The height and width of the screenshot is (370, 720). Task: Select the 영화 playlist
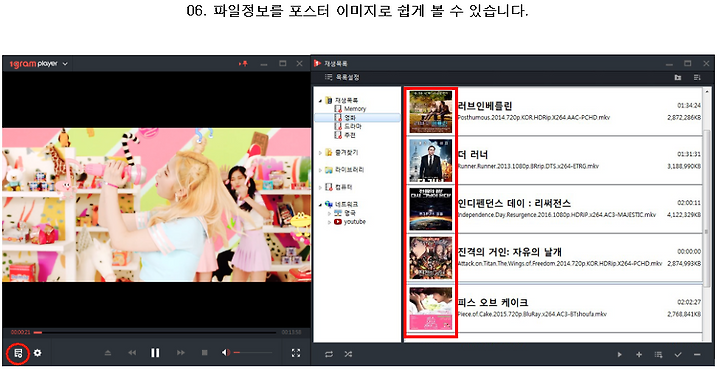pyautogui.click(x=350, y=118)
